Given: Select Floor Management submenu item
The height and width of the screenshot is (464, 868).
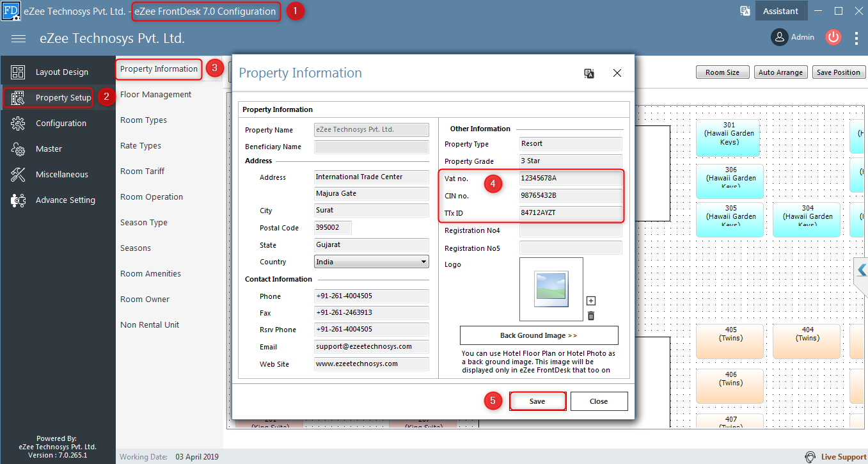Looking at the screenshot, I should point(155,95).
